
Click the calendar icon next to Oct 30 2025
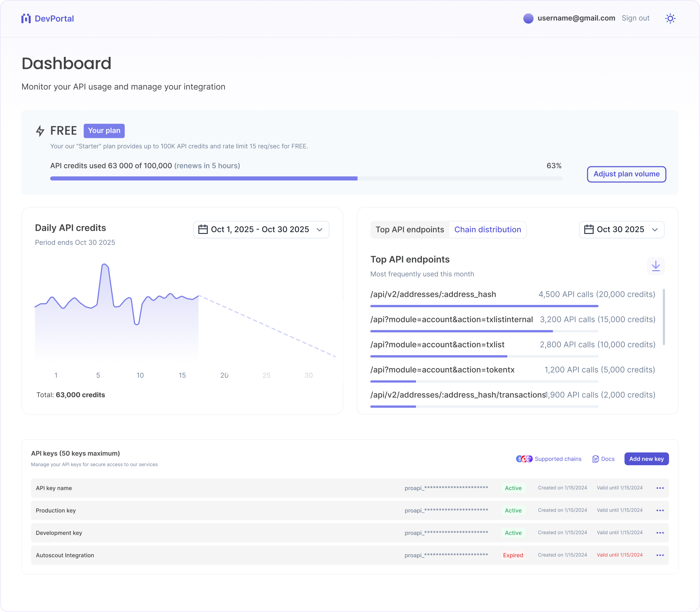coord(590,229)
